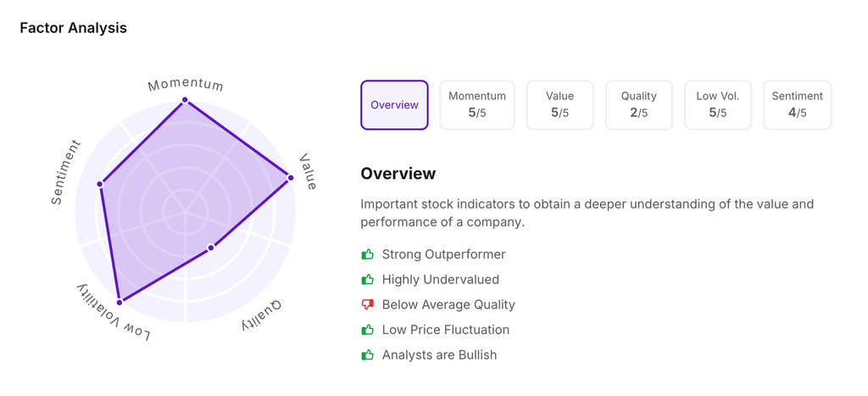Click thumbs-up icon beside Highly Undervalued

coord(367,280)
